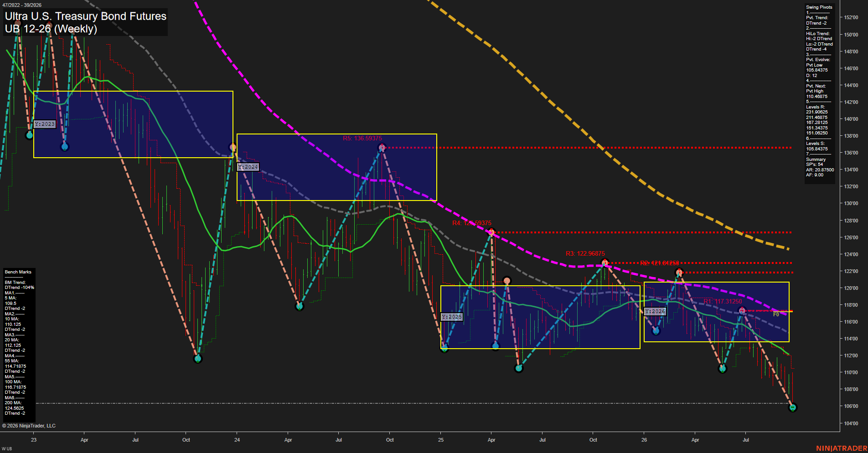Click the 109.5 moving average value

tap(10, 304)
